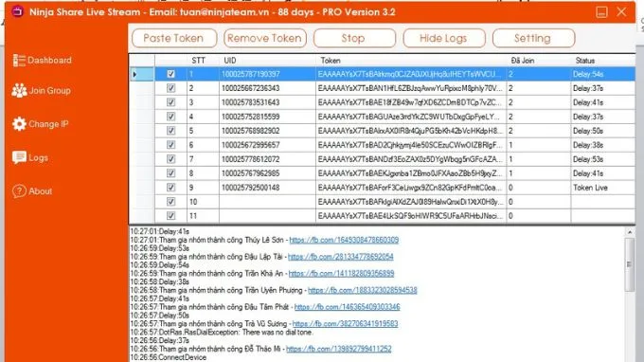The height and width of the screenshot is (362, 644).
Task: Open the Logs section
Action: click(38, 157)
